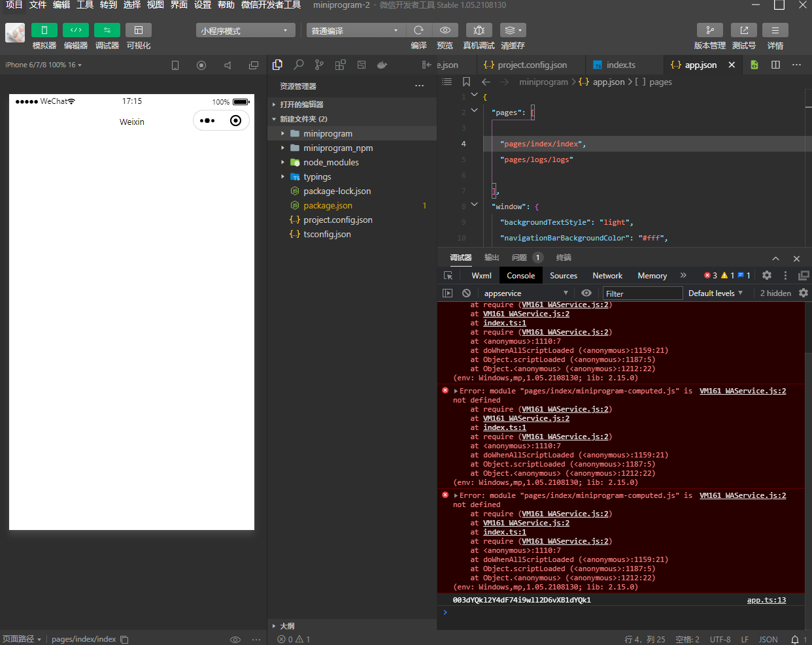
Task: Open the 普通编译 compile mode dropdown
Action: [356, 31]
